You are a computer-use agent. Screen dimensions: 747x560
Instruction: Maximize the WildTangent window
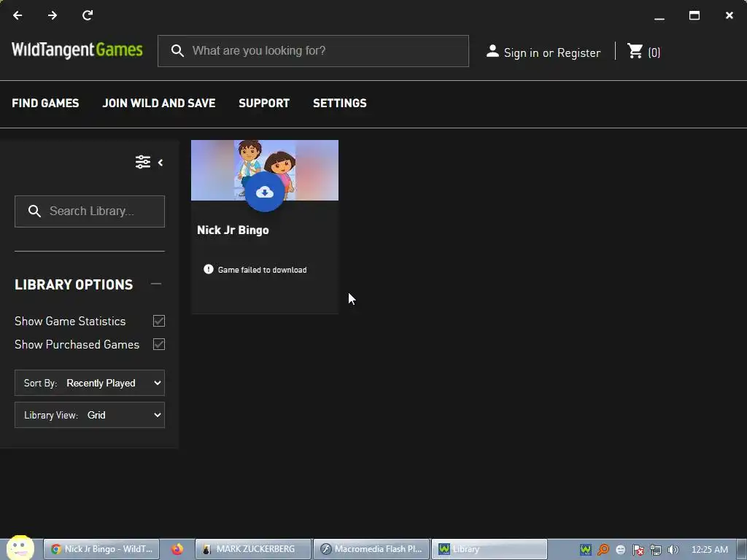pos(694,15)
